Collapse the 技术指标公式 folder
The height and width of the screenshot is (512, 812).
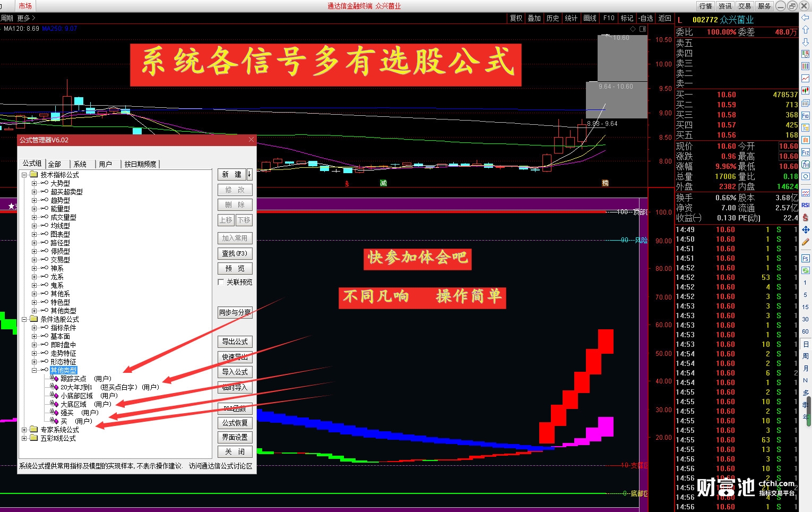coord(24,175)
